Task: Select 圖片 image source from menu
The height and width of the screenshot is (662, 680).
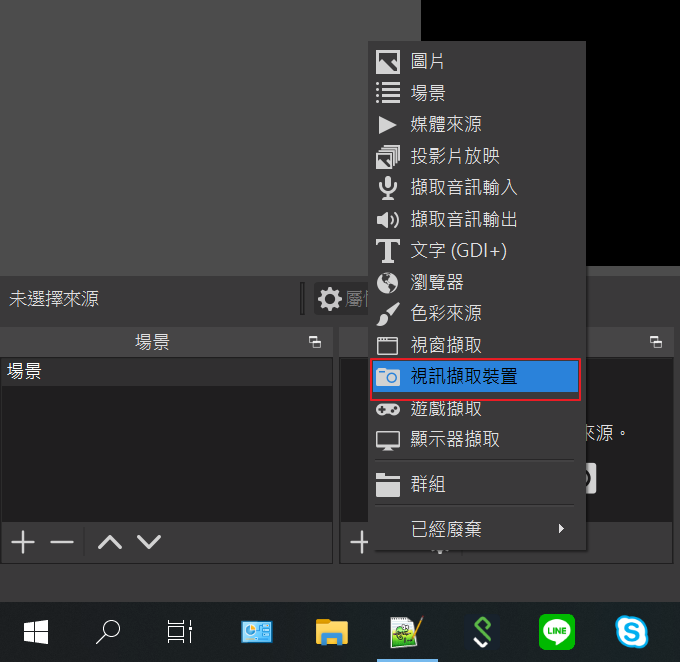Action: coord(428,62)
